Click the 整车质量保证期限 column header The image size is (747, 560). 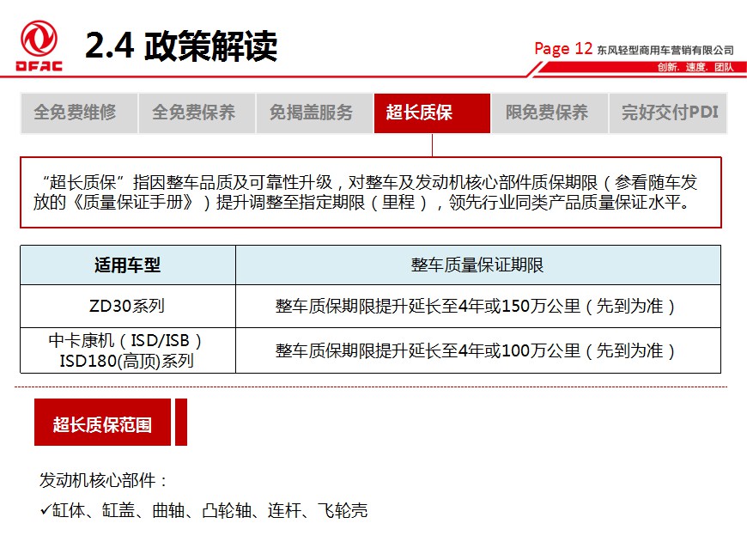coord(477,265)
